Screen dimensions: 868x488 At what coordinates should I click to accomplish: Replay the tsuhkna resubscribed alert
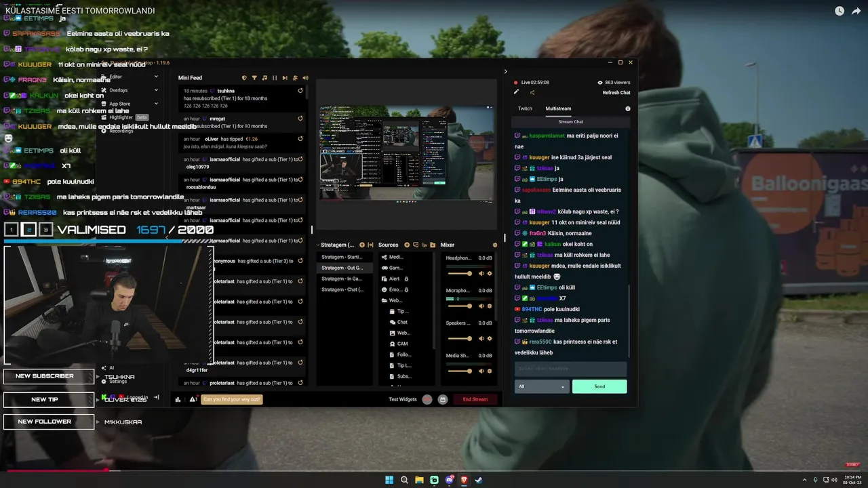tap(300, 91)
